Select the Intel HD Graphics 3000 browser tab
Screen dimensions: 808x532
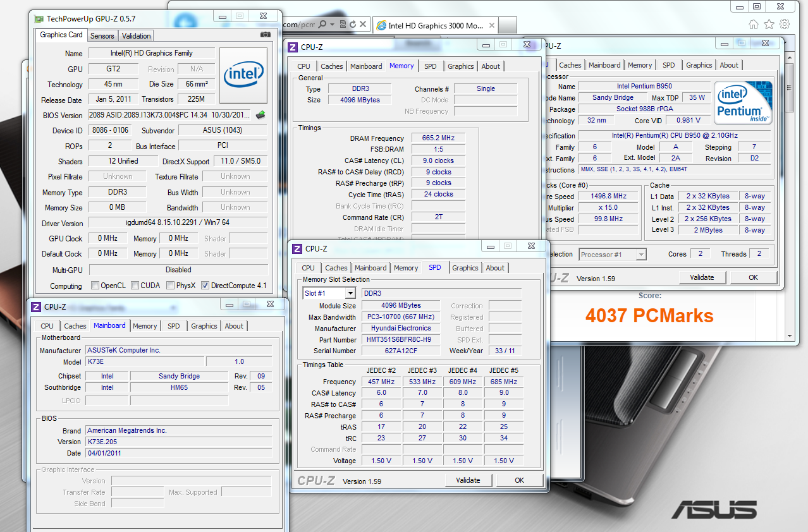coord(435,26)
